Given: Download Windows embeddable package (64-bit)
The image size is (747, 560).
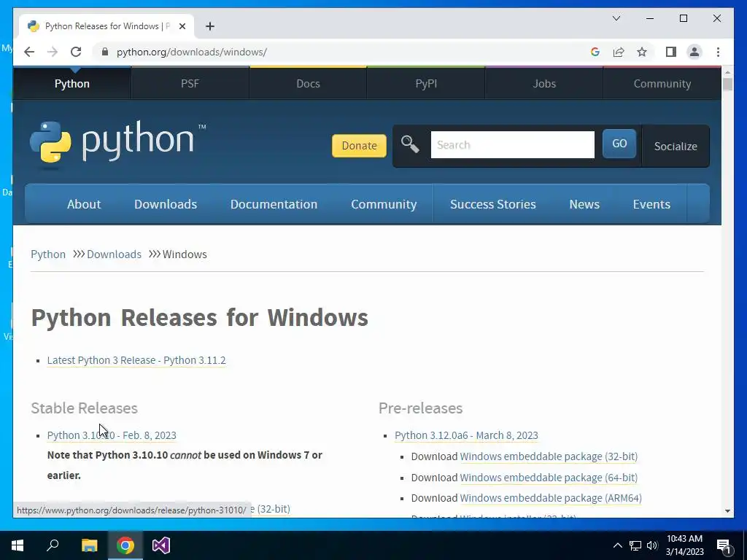Looking at the screenshot, I should 549,477.
